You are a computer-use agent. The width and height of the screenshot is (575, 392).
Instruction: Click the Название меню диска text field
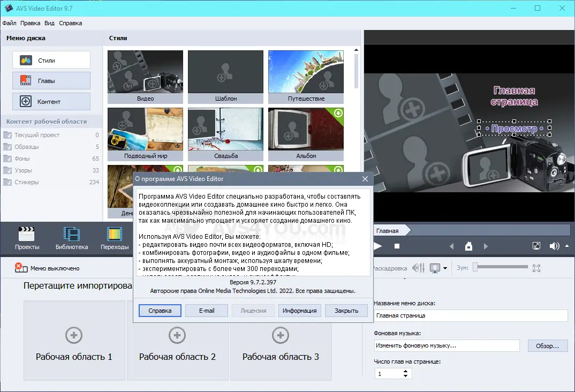(470, 315)
